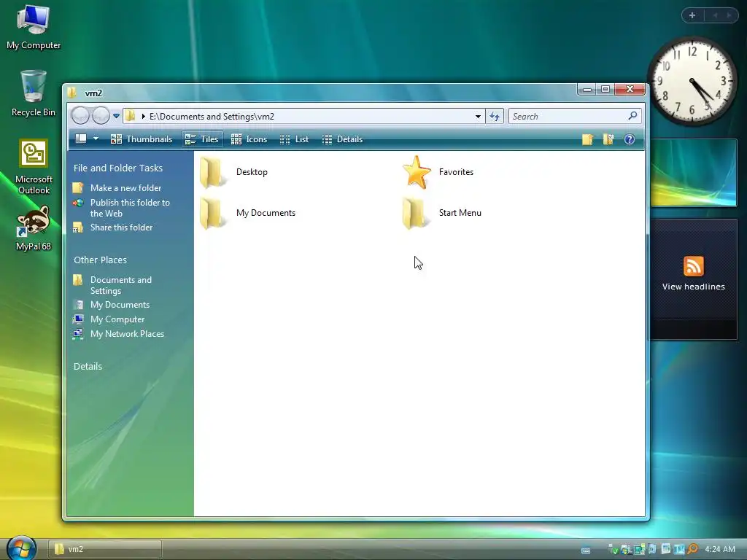Click the Start orb button
The height and width of the screenshot is (560, 747).
click(21, 548)
